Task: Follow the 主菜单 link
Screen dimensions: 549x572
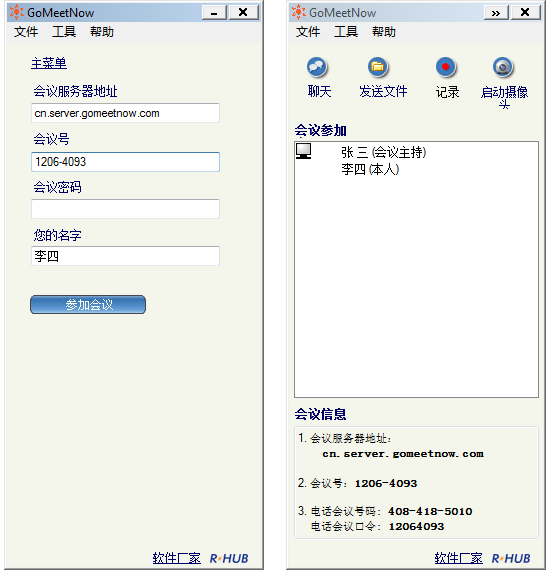Action: point(49,63)
